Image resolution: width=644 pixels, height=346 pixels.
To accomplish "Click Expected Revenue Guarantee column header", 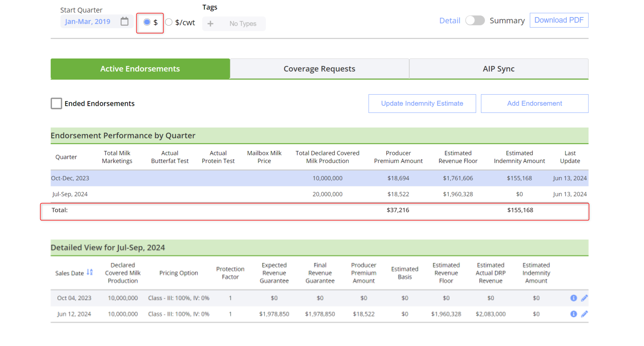I will [274, 273].
